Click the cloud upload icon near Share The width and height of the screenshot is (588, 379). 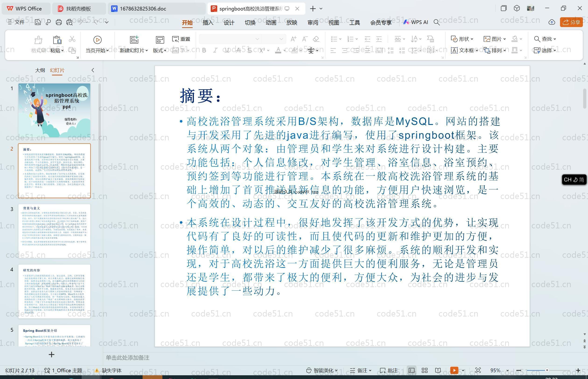[x=552, y=22]
